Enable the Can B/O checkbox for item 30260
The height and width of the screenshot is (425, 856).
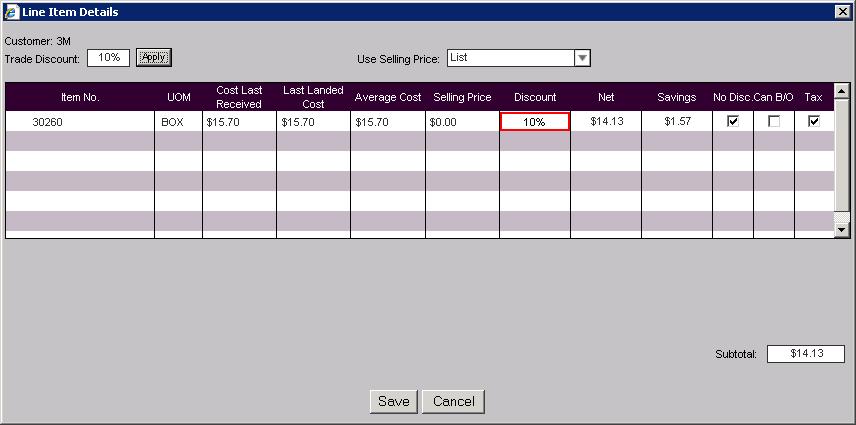coord(774,121)
